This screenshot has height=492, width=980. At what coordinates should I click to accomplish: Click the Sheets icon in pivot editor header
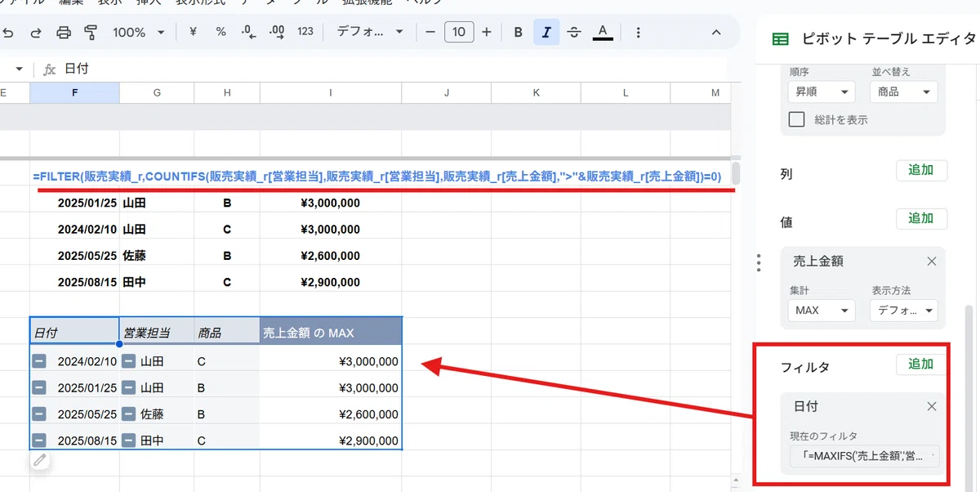pos(782,39)
